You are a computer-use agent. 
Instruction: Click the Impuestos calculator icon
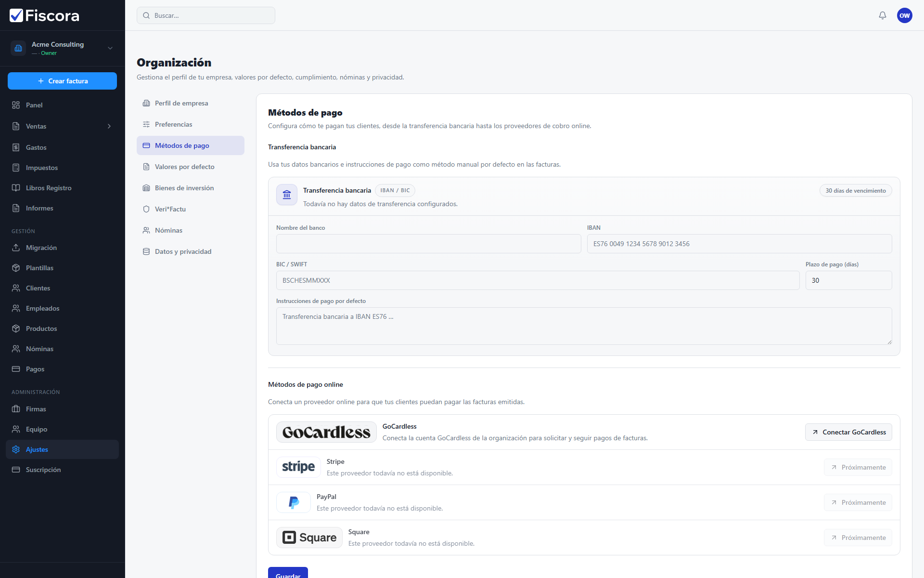click(16, 168)
